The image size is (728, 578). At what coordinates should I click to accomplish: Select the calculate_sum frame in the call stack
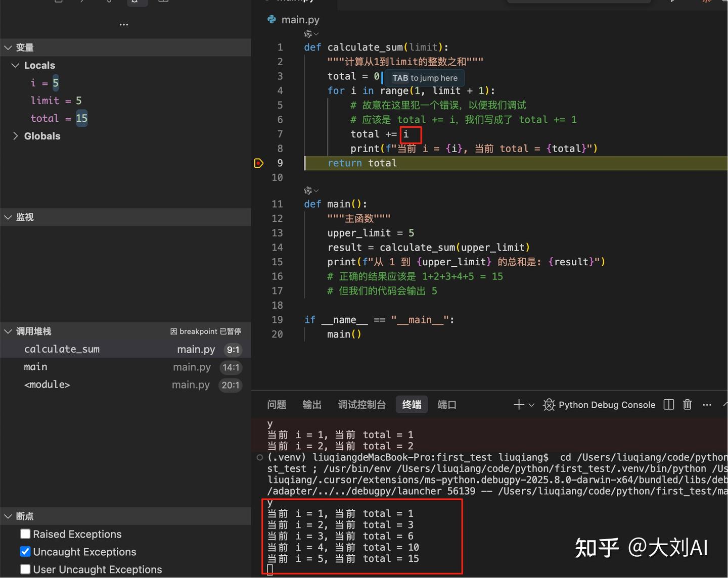pos(62,349)
